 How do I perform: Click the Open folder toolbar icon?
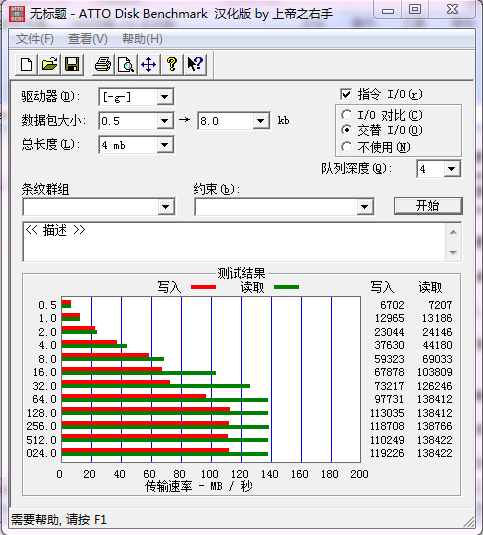[x=49, y=64]
